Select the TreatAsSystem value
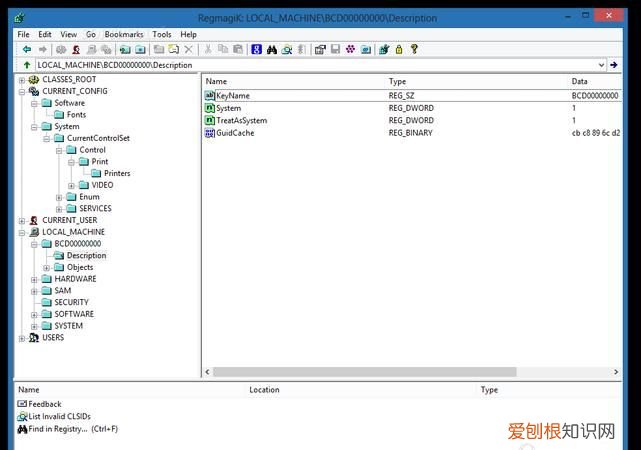Screen dimensions: 641x450 click(241, 121)
